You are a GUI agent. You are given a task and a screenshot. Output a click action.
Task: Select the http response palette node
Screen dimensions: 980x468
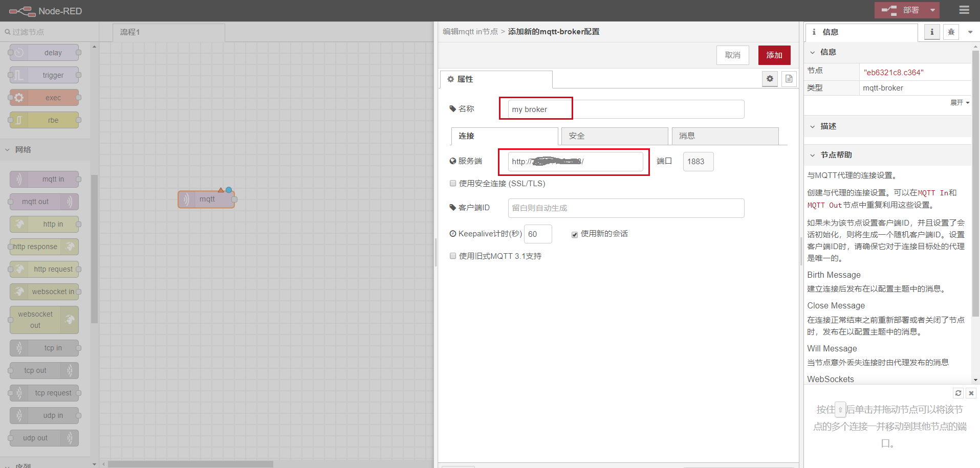pyautogui.click(x=45, y=247)
